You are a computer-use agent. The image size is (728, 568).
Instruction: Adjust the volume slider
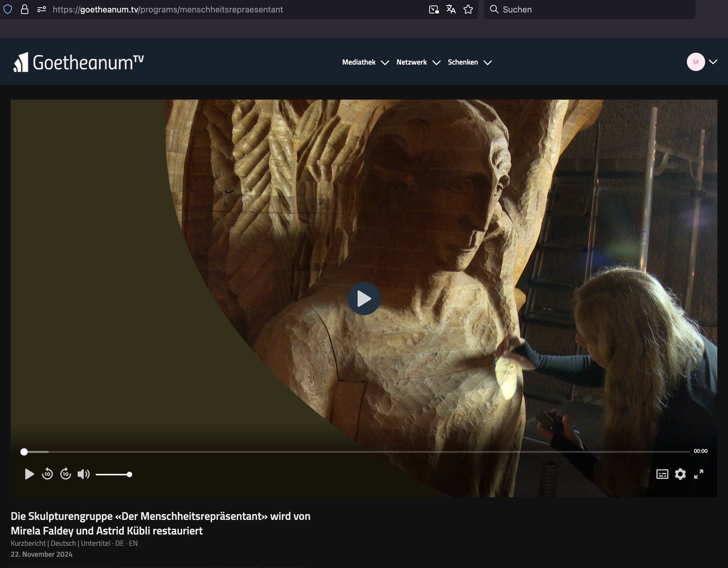coord(114,474)
